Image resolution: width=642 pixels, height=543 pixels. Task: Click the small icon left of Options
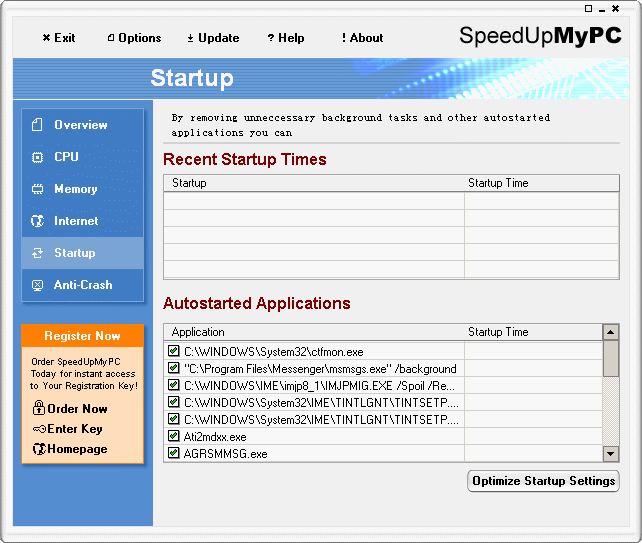111,38
